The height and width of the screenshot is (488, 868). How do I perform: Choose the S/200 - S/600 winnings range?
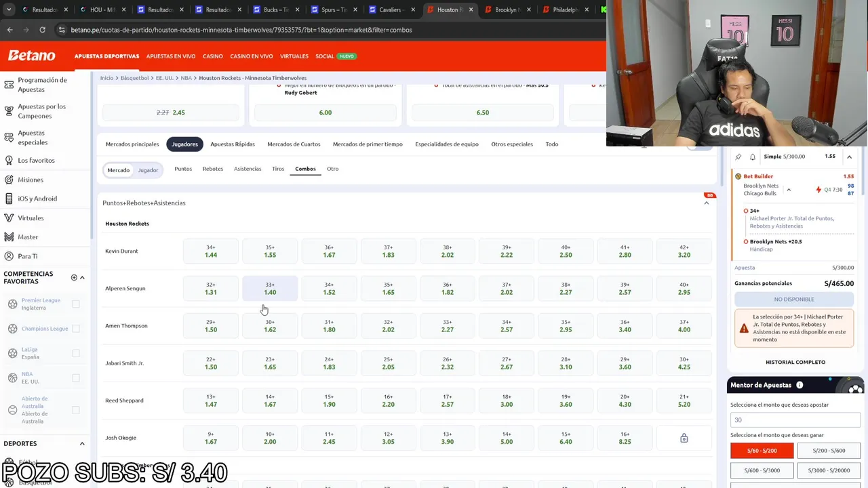829,451
